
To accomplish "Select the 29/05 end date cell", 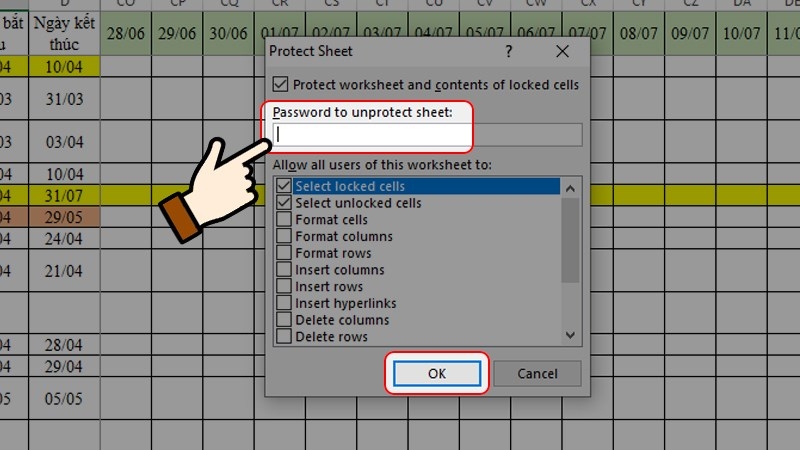I will tap(64, 217).
